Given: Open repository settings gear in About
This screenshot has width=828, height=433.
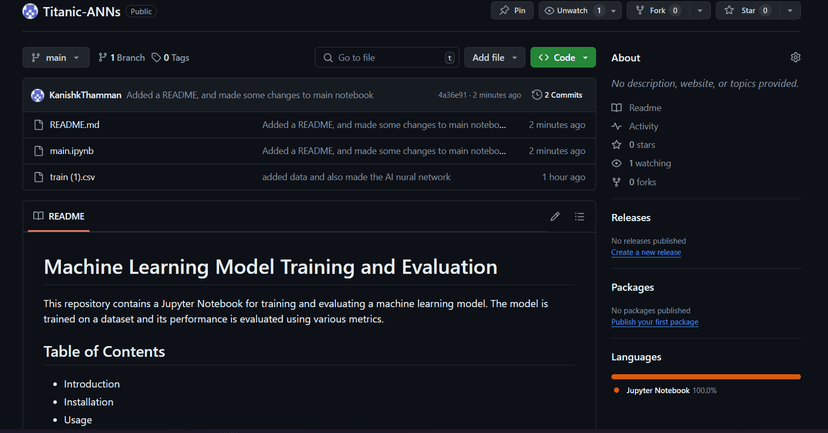Looking at the screenshot, I should coord(795,58).
